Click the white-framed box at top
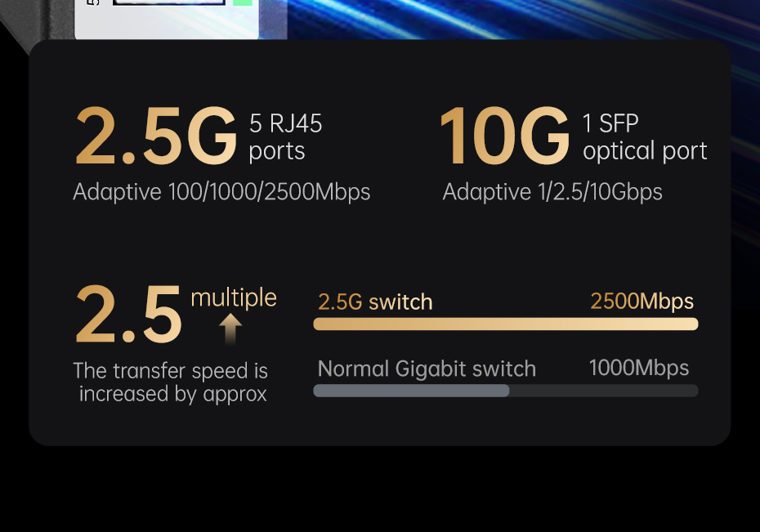 tap(168, 3)
